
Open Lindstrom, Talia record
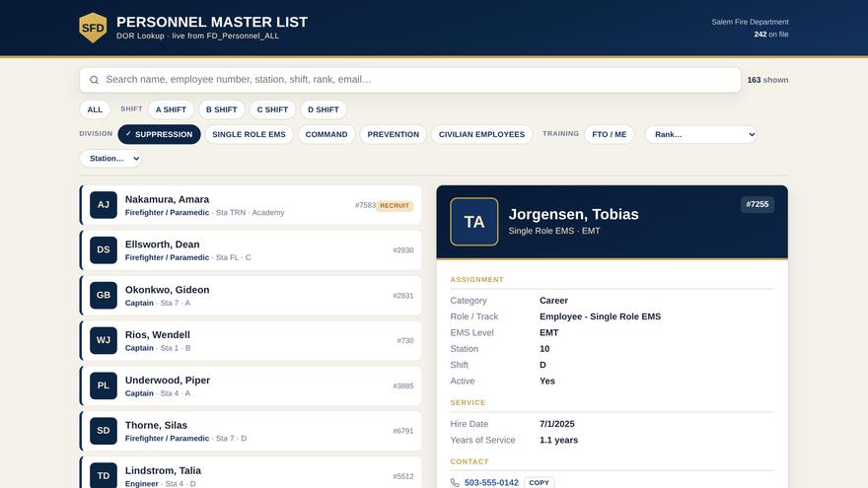(x=251, y=473)
